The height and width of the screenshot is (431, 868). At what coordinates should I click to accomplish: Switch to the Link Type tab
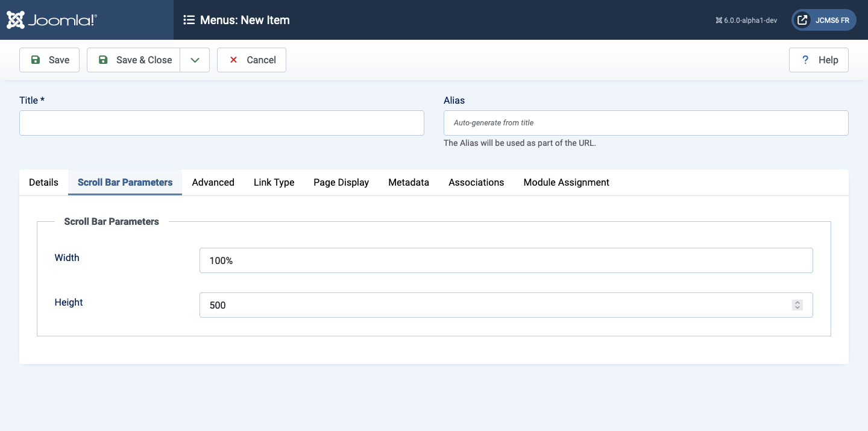point(274,182)
